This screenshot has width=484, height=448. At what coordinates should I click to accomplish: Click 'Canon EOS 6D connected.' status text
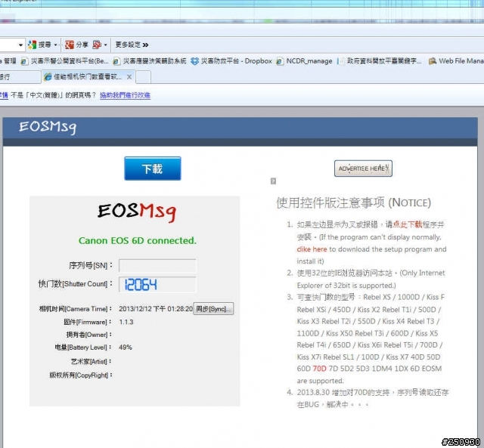pyautogui.click(x=138, y=240)
